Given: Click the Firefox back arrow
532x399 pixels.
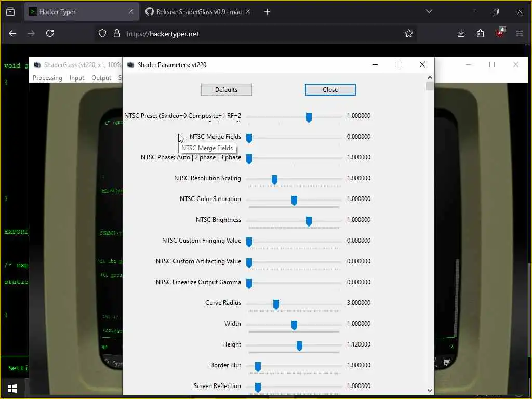Looking at the screenshot, I should pos(12,33).
